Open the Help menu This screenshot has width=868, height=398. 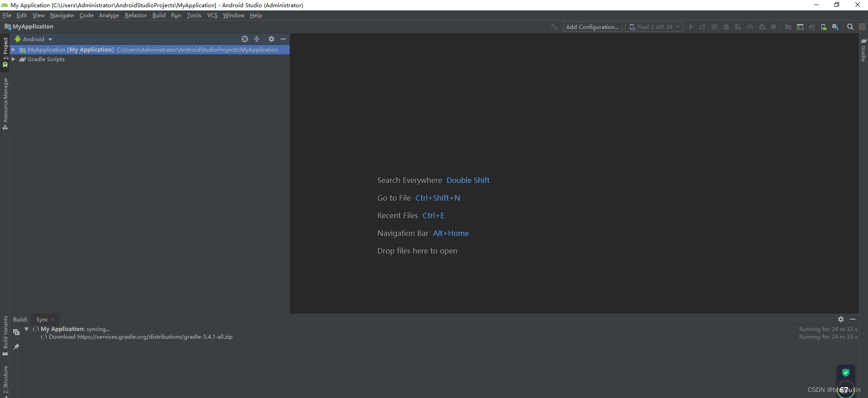pyautogui.click(x=256, y=15)
